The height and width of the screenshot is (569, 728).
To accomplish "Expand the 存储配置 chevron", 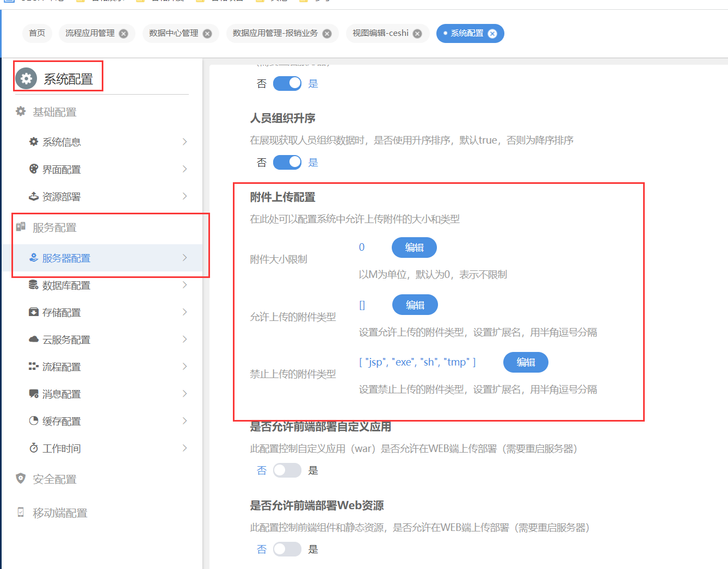I will tap(185, 312).
